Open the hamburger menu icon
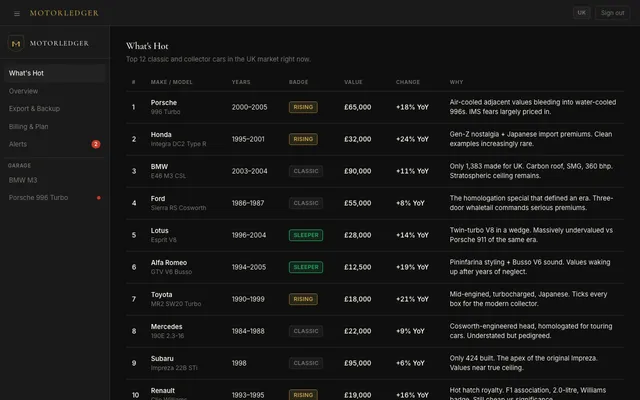The width and height of the screenshot is (640, 400). (x=17, y=13)
